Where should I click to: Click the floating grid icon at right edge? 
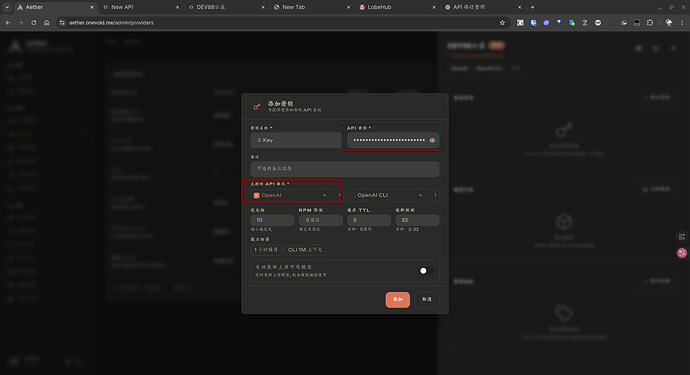682,237
